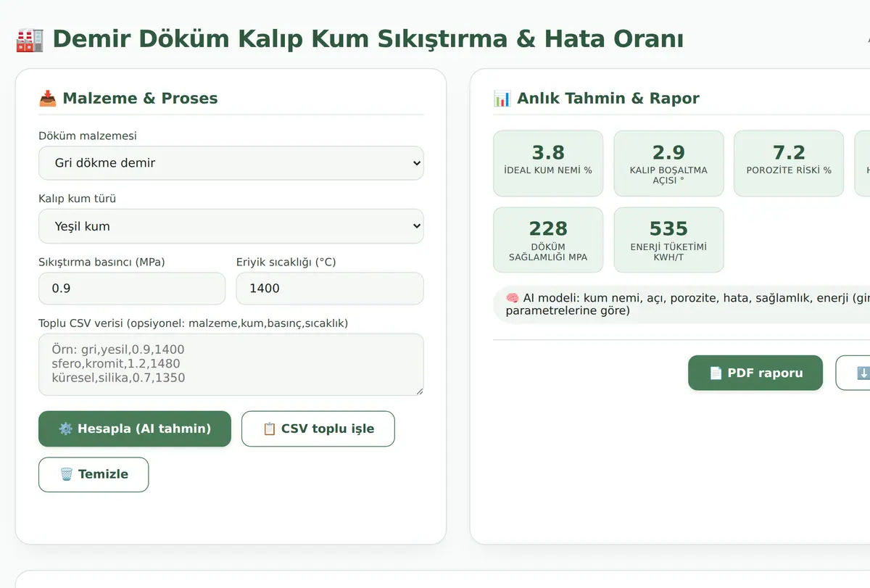Click the Döküm malzemesi label
The height and width of the screenshot is (588, 870).
point(88,136)
